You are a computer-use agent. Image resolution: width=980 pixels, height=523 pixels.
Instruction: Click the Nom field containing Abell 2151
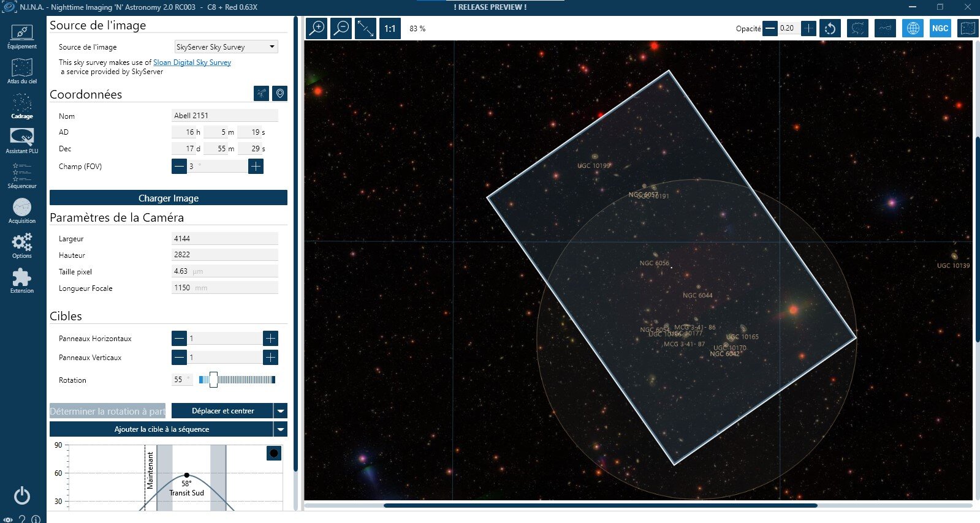coord(225,115)
